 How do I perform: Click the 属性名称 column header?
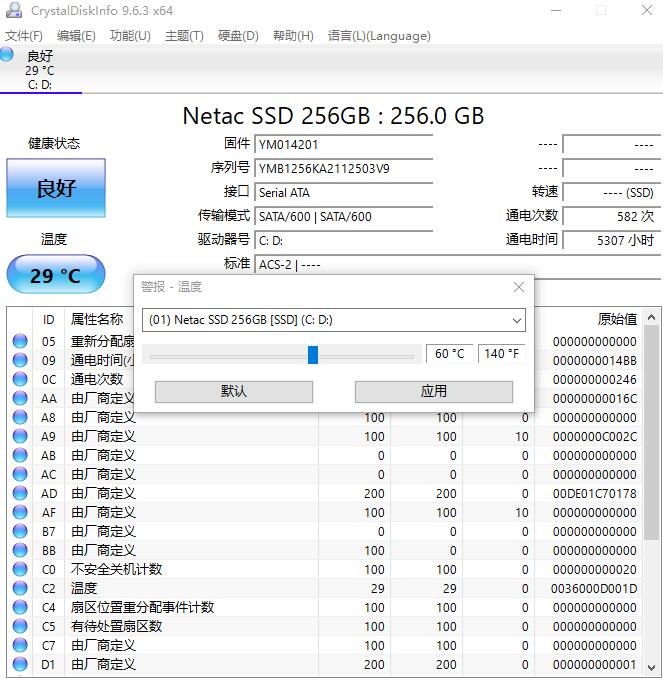[97, 320]
